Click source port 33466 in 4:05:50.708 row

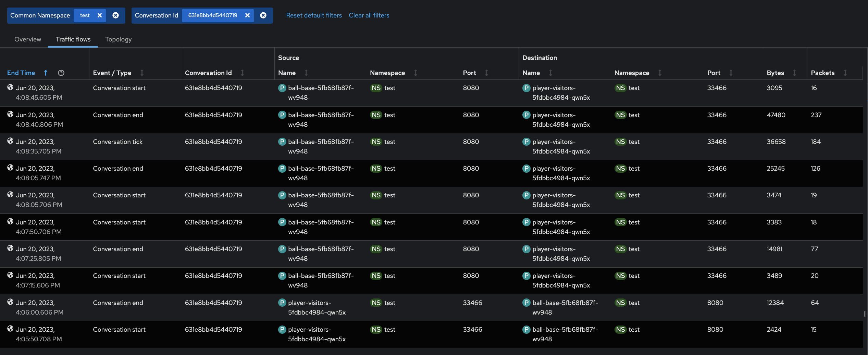(472, 330)
